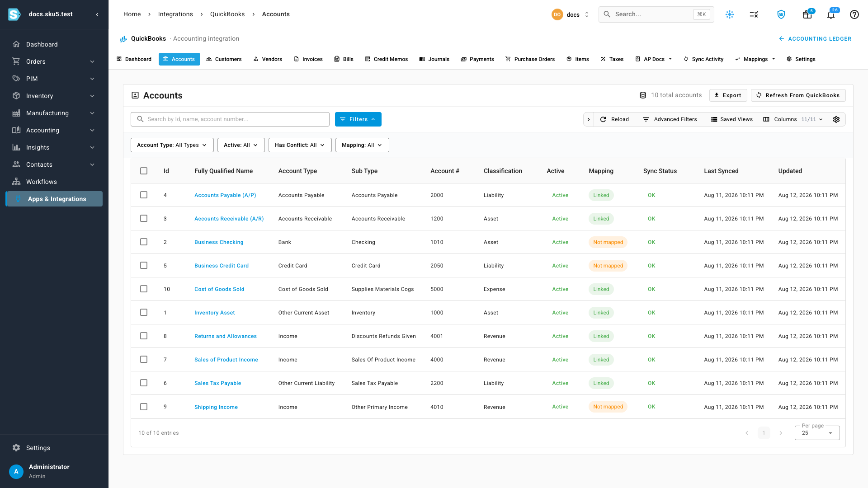Click the Accounting book icon in sidebar
Viewport: 868px width, 488px height.
[x=16, y=130]
